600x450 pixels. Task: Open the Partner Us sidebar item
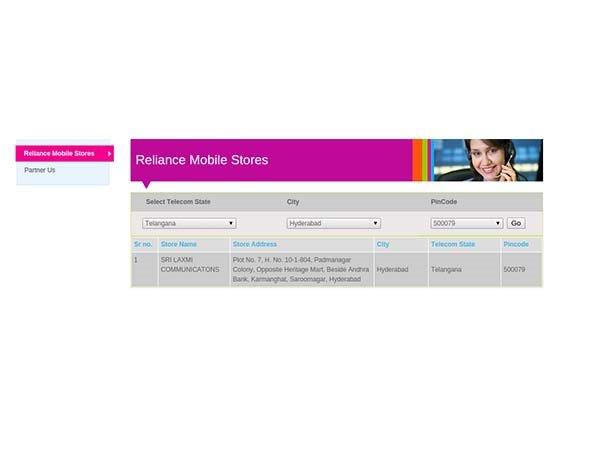pyautogui.click(x=40, y=170)
